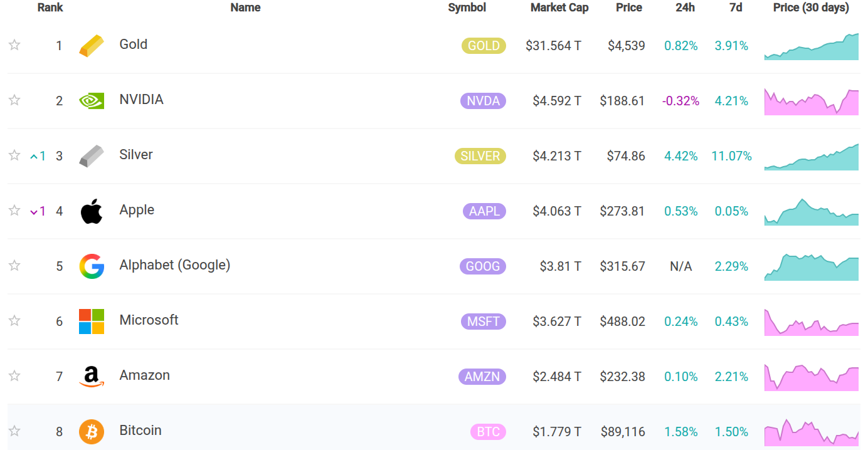Click the Price column header
Image resolution: width=868 pixels, height=450 pixels.
(629, 8)
